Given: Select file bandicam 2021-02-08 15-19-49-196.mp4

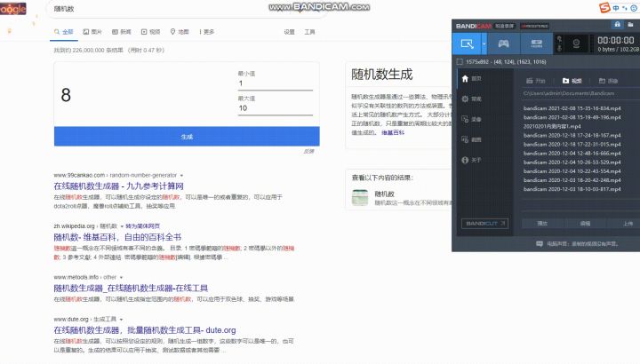Looking at the screenshot, I should coord(572,117).
